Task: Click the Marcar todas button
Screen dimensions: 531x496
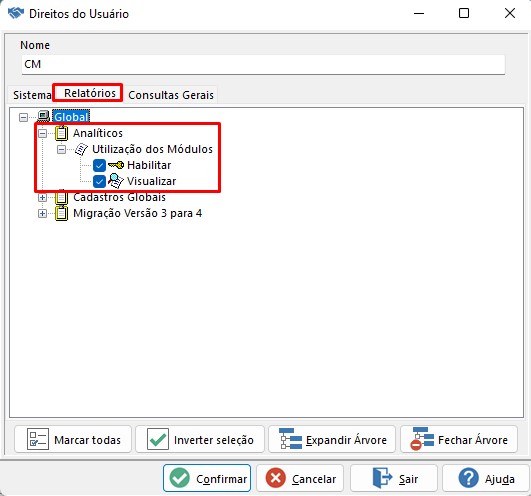Action: click(73, 439)
